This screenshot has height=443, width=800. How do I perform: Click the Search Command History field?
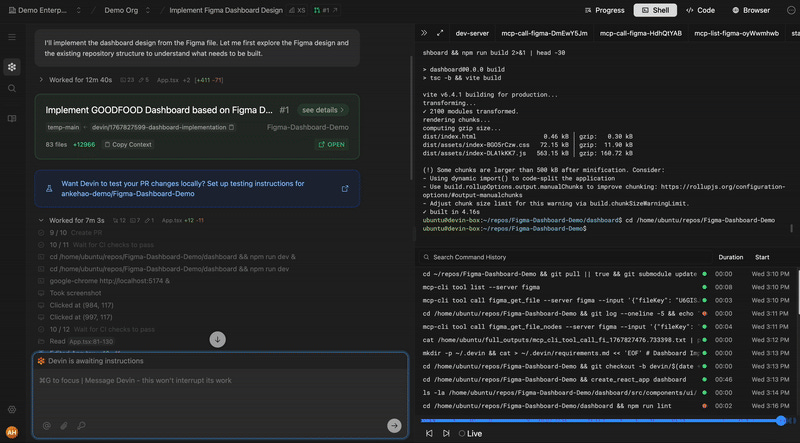click(x=565, y=257)
